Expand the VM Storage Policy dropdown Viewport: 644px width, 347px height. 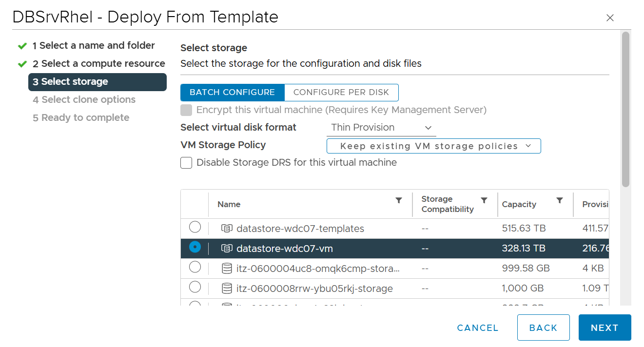tap(433, 146)
